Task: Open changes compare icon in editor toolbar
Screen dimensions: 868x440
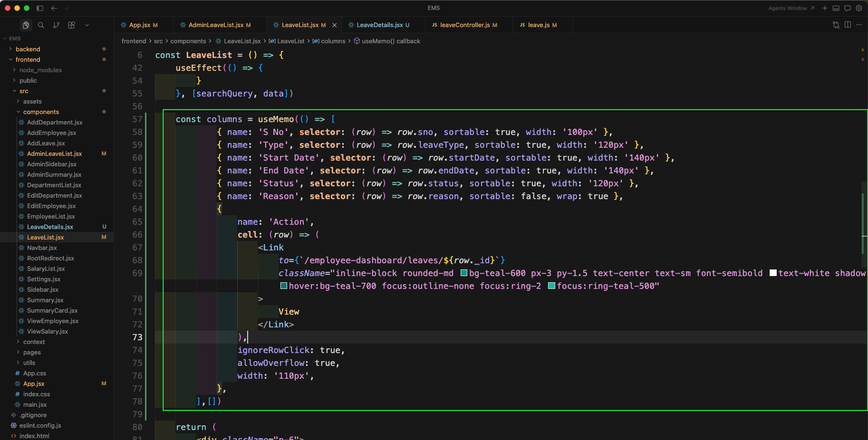Action: tap(836, 25)
